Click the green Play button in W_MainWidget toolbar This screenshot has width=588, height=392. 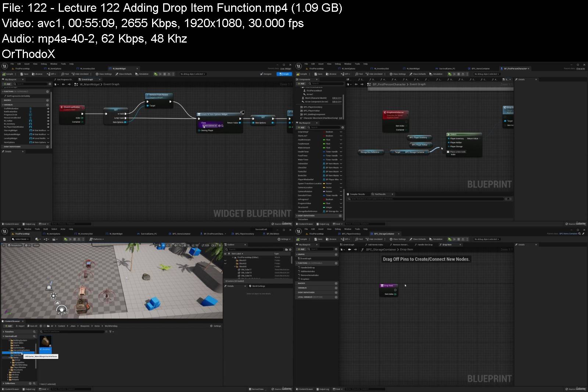pos(156,74)
